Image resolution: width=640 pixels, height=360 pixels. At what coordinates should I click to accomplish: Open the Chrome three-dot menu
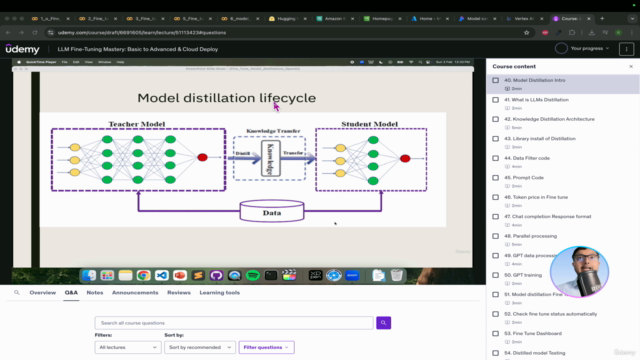click(x=631, y=33)
